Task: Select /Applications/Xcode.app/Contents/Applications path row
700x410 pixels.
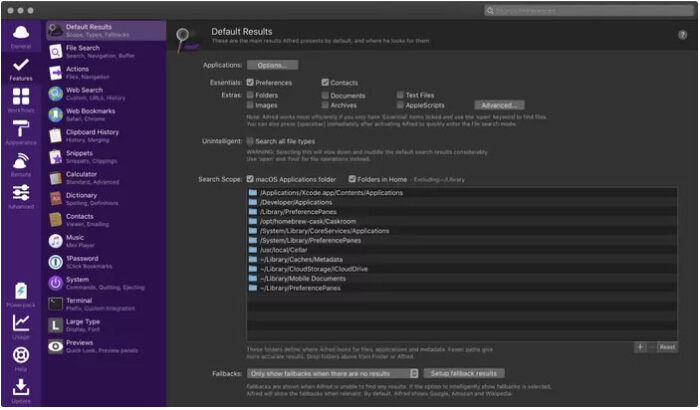Action: 462,192
